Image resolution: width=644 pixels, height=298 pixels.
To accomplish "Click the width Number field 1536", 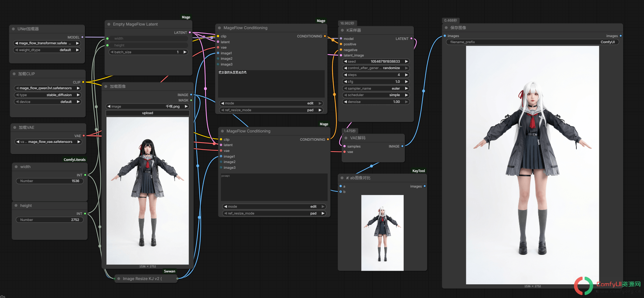I will point(50,181).
